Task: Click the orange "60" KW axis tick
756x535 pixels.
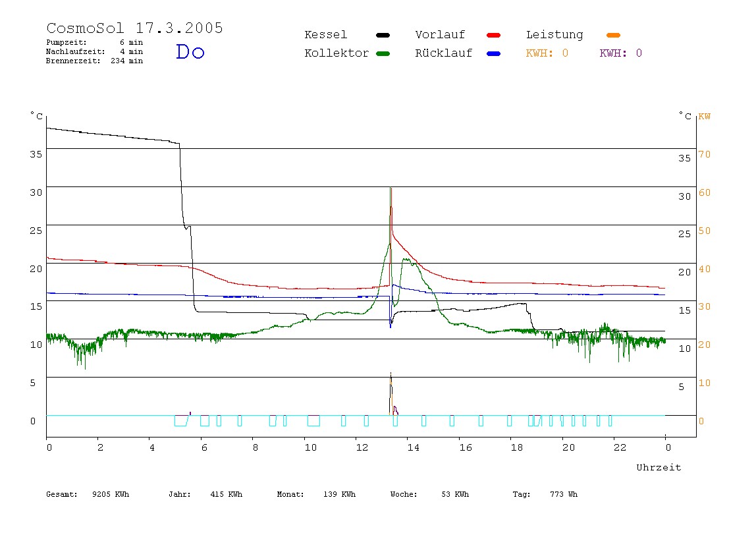Action: 705,192
